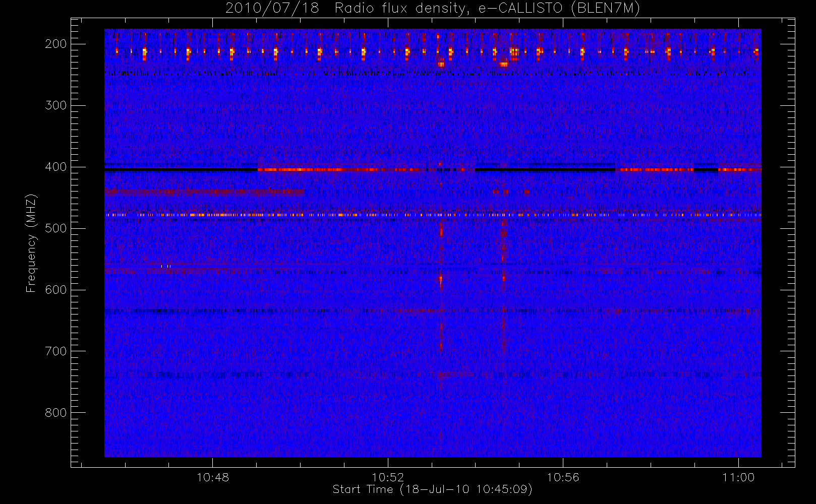Click the 400 frequency tick label
Image resolution: width=816 pixels, height=504 pixels.
click(x=56, y=167)
